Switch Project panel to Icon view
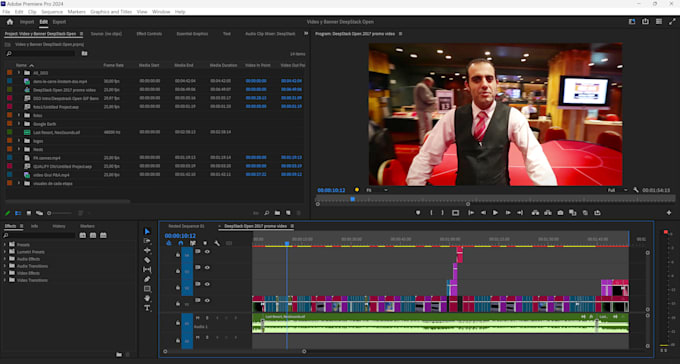 [29, 213]
